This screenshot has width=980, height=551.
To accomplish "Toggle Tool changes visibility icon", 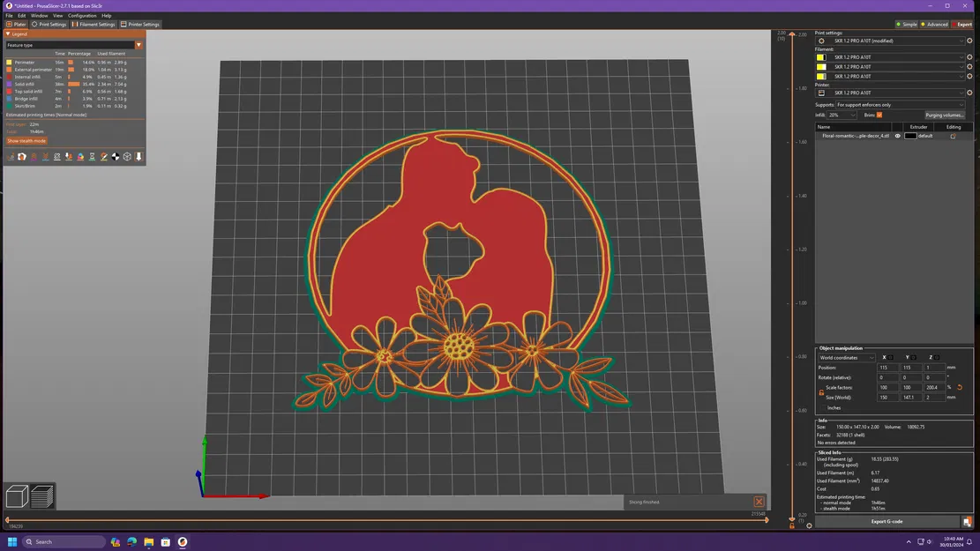I will tap(69, 157).
